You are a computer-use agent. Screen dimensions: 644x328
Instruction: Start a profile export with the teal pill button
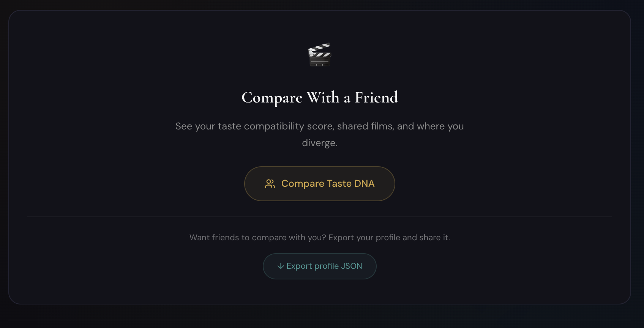pos(319,266)
